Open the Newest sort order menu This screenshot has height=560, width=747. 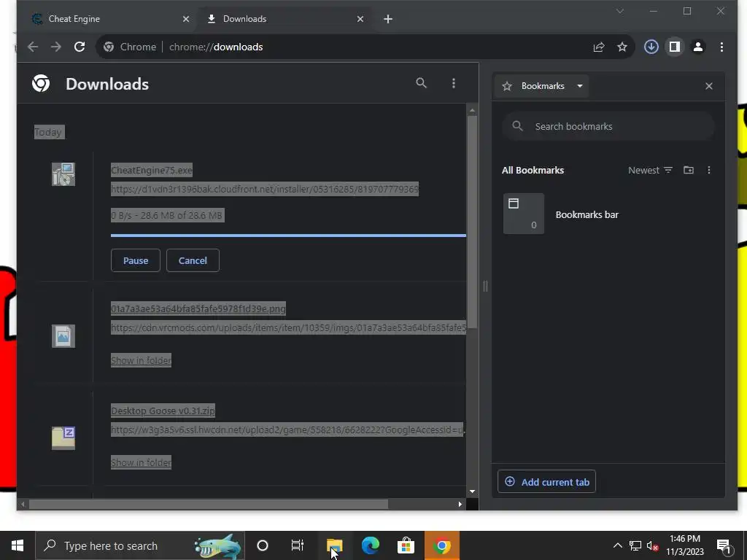(x=650, y=170)
